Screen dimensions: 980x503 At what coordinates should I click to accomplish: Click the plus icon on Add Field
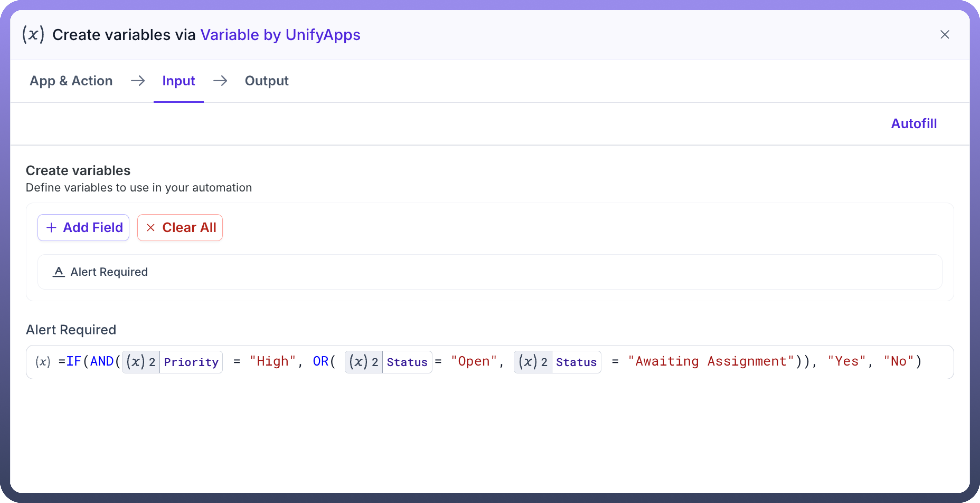click(51, 227)
